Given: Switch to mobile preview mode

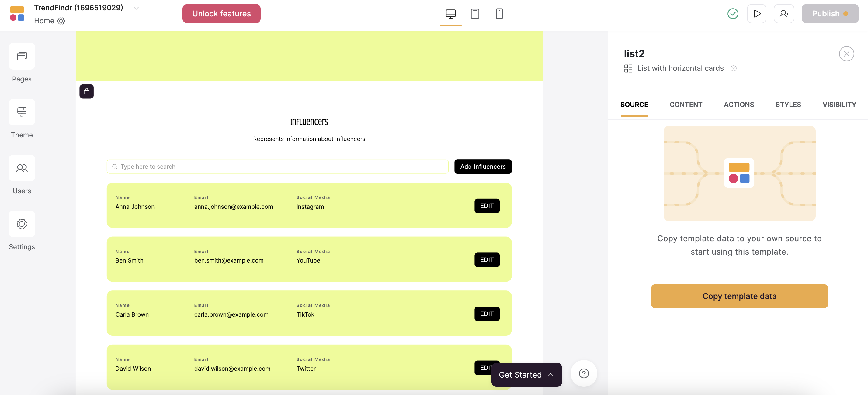Looking at the screenshot, I should click(499, 13).
